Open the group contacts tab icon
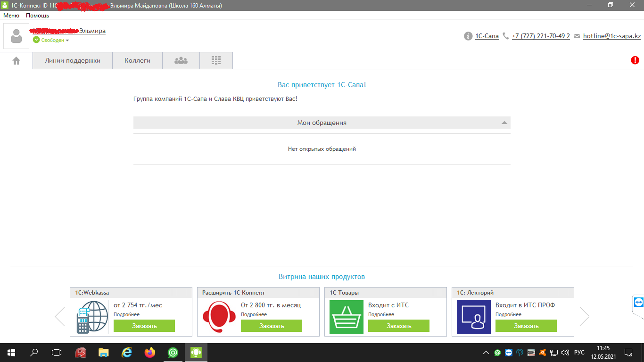The image size is (644, 362). [x=181, y=60]
